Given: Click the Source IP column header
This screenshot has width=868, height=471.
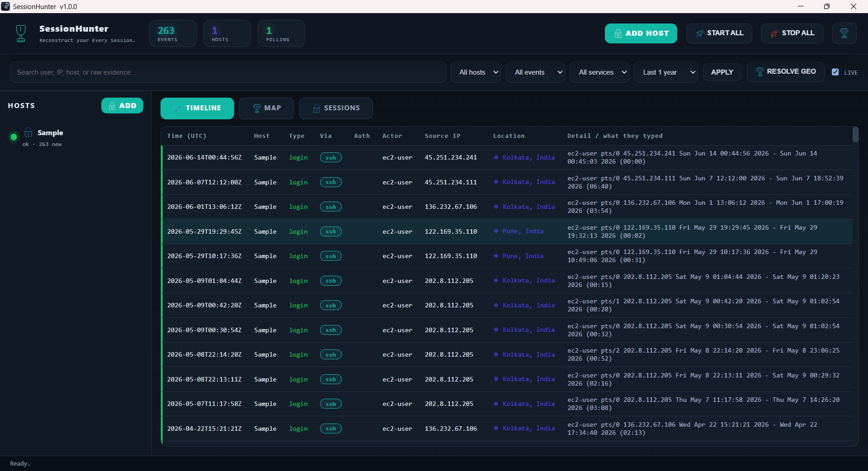Looking at the screenshot, I should 443,136.
